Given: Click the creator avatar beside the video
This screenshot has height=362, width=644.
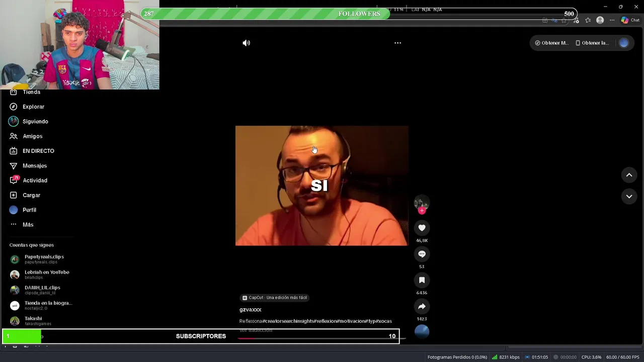Looking at the screenshot, I should click(x=422, y=203).
